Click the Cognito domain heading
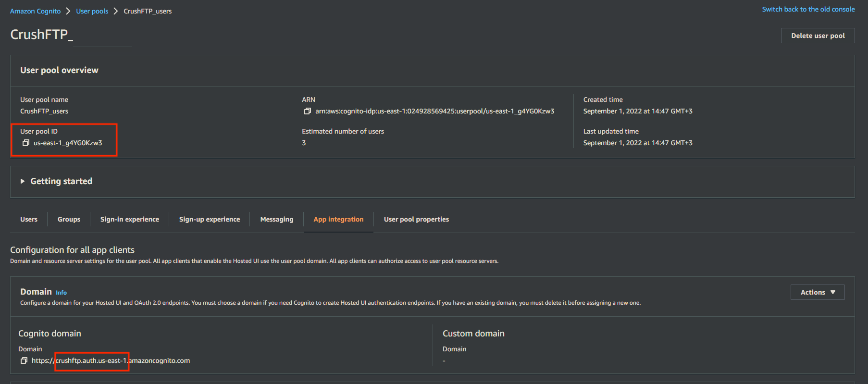The height and width of the screenshot is (384, 868). coord(50,334)
